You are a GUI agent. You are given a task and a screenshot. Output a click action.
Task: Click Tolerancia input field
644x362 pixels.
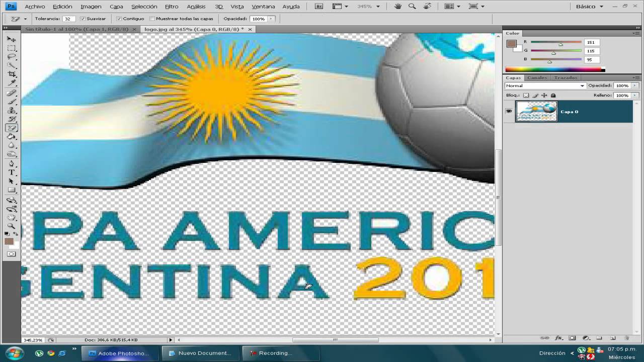pos(69,19)
